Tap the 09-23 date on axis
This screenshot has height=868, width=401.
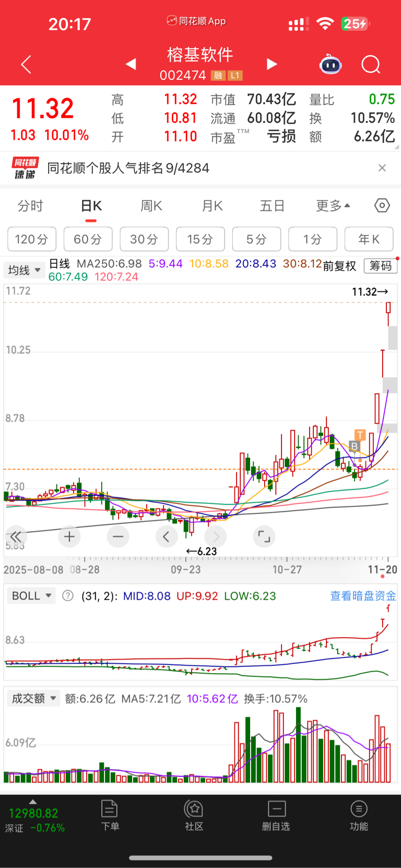click(186, 569)
